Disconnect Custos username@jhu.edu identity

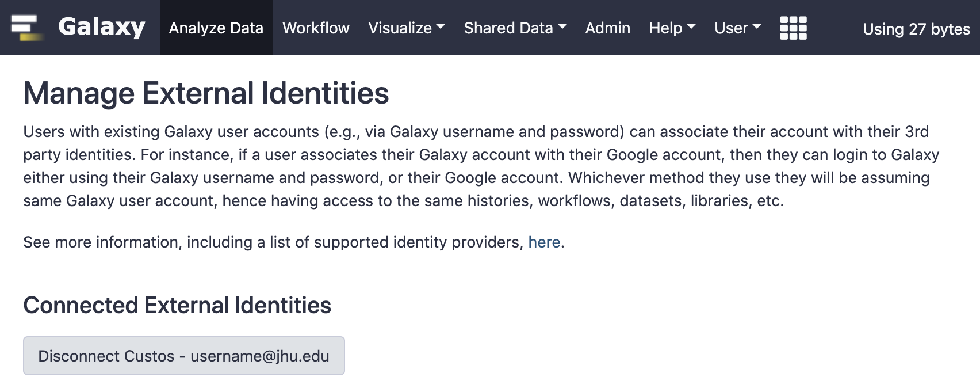pos(184,356)
